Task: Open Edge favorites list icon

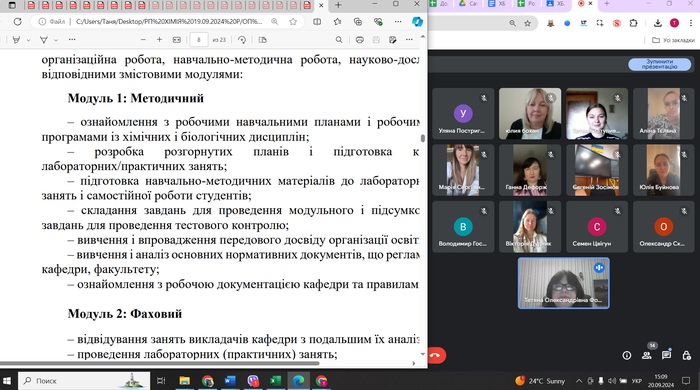Action: tap(338, 21)
